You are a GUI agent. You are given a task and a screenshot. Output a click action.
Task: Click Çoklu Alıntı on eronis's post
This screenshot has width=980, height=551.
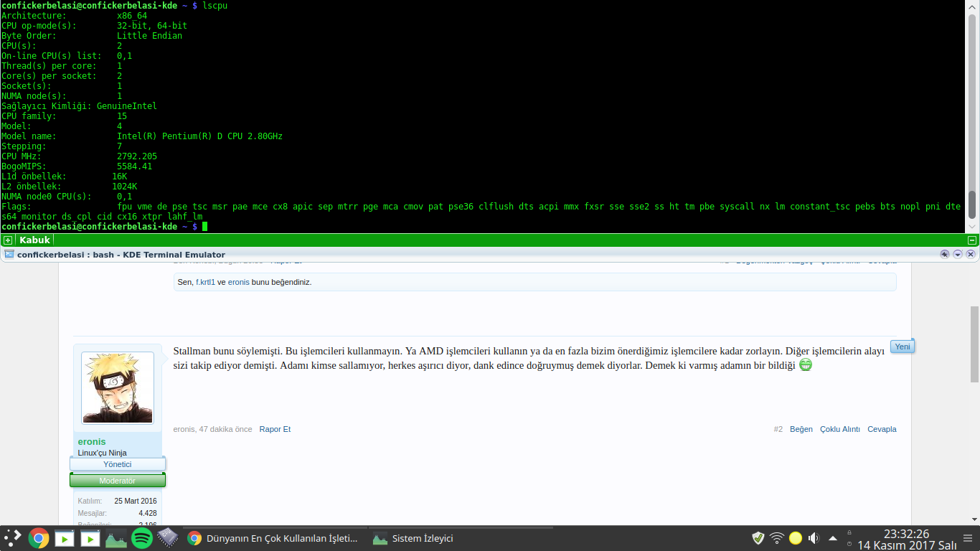(x=840, y=429)
